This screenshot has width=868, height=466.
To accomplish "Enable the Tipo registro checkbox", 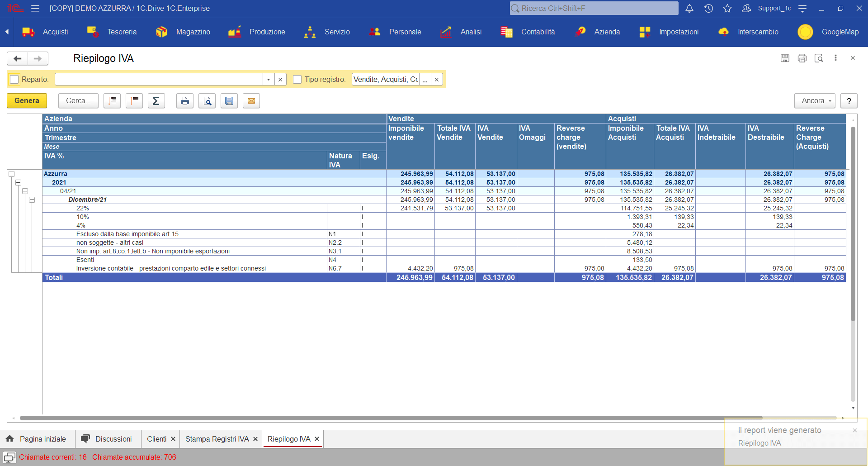I will 297,80.
